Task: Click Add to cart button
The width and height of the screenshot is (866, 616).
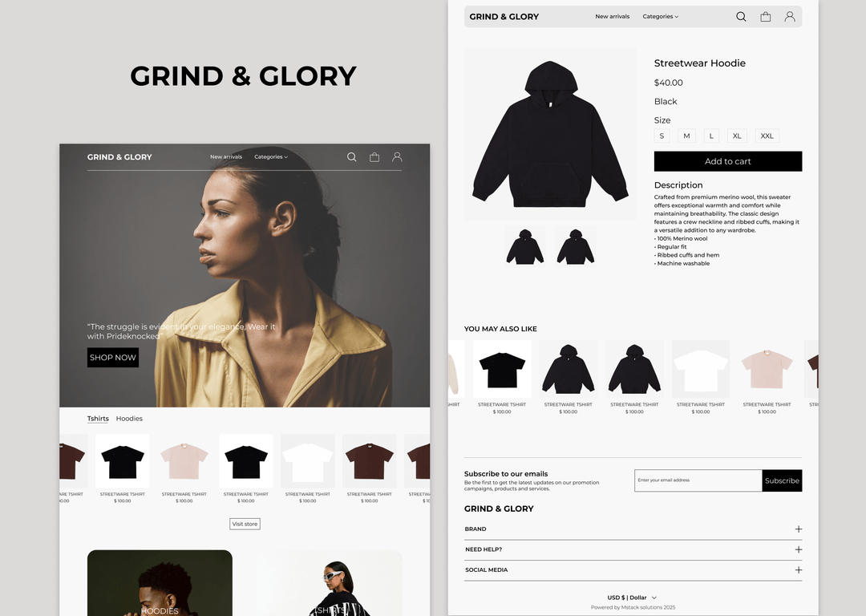Action: coord(728,161)
